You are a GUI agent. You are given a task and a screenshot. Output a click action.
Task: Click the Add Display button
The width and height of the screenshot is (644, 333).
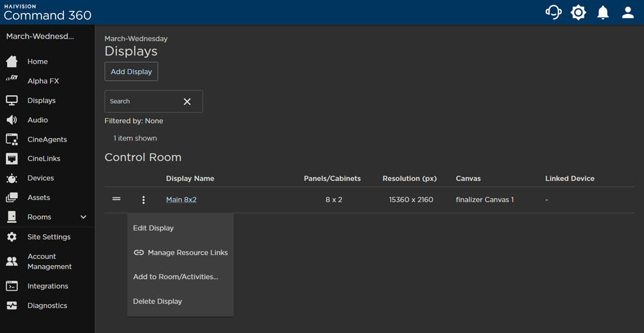(x=131, y=71)
